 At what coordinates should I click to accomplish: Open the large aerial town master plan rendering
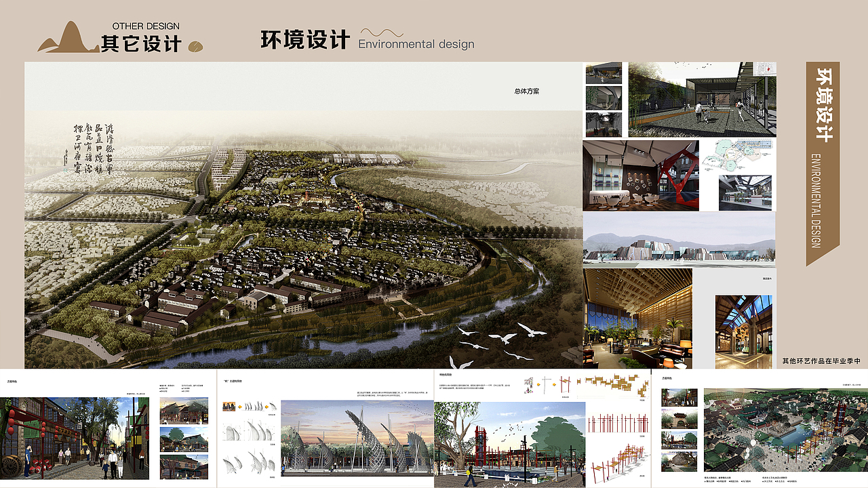point(303,239)
